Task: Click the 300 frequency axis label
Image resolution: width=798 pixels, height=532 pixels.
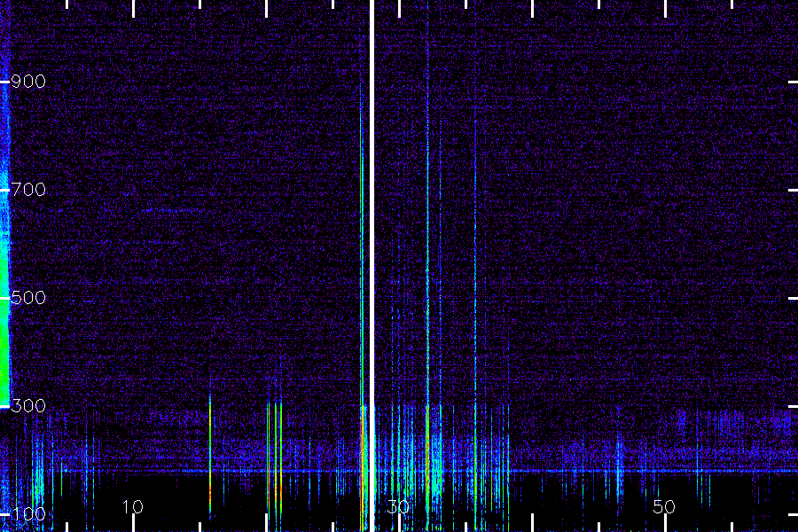Action: coord(28,406)
